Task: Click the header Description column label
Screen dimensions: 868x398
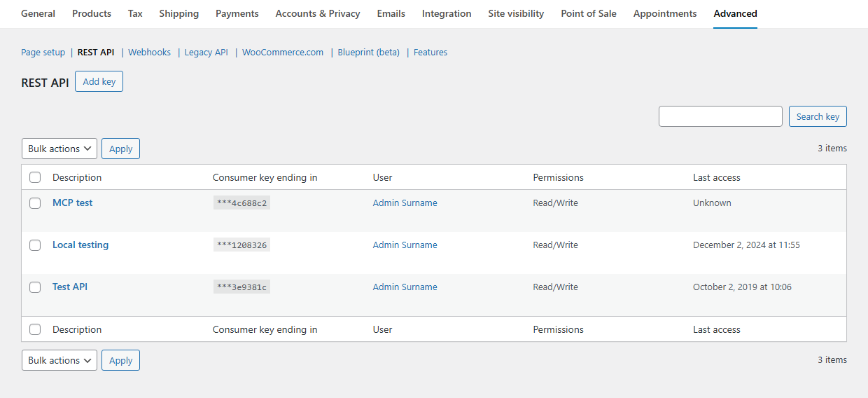Action: click(x=77, y=177)
